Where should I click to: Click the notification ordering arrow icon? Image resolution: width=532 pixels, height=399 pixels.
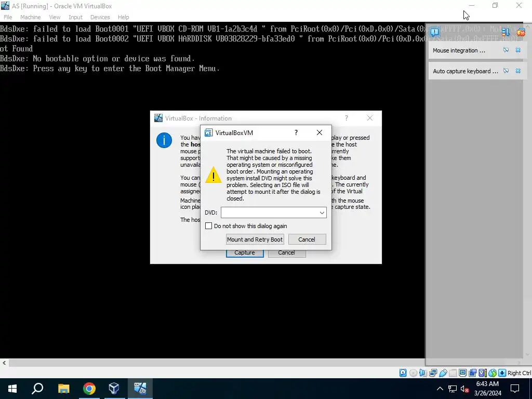[506, 32]
